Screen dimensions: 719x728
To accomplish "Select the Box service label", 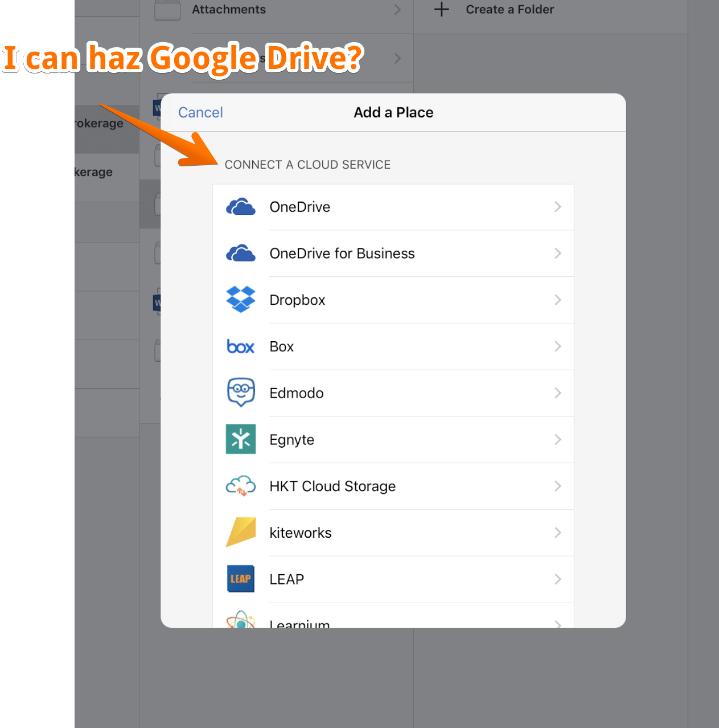I will click(x=282, y=346).
